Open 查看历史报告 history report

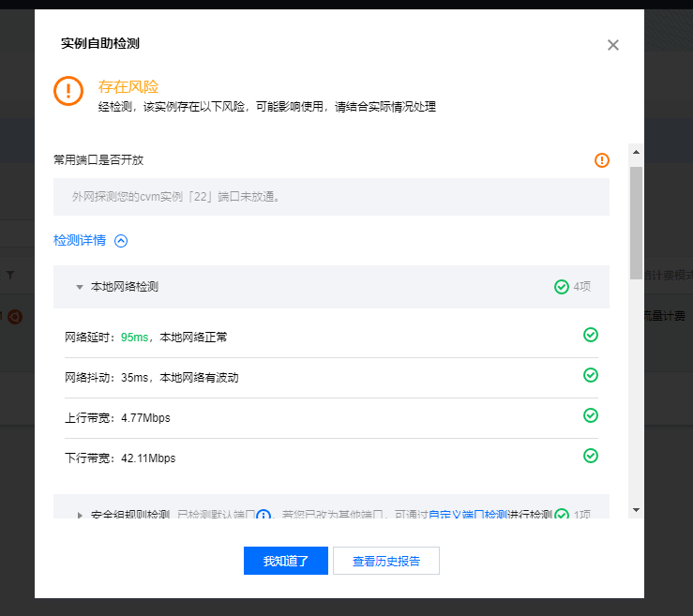pyautogui.click(x=386, y=562)
